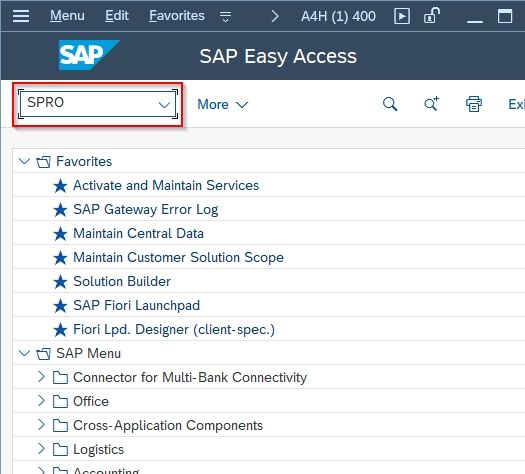This screenshot has width=525, height=474.
Task: Launch SAP Fiori Launchpad favorite
Action: tap(136, 306)
